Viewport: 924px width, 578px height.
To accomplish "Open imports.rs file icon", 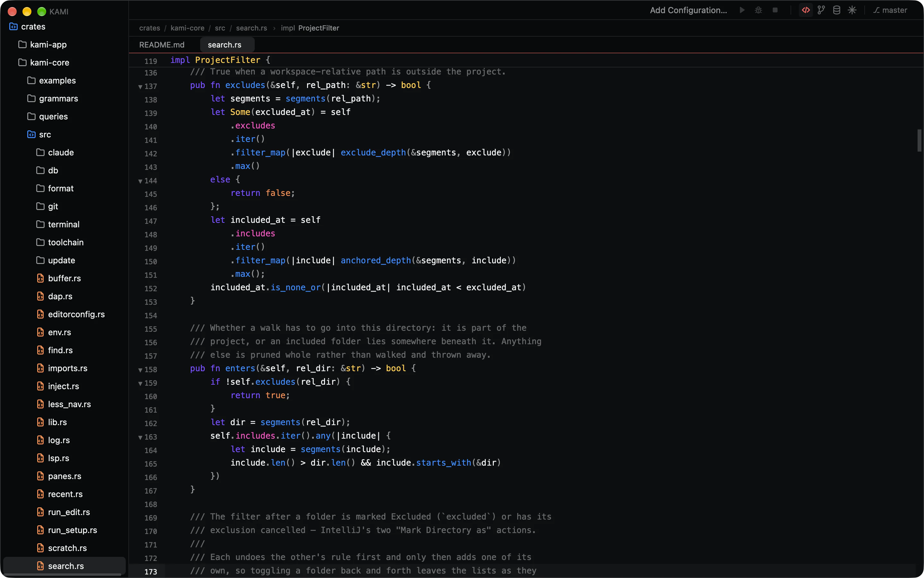I will [x=40, y=368].
